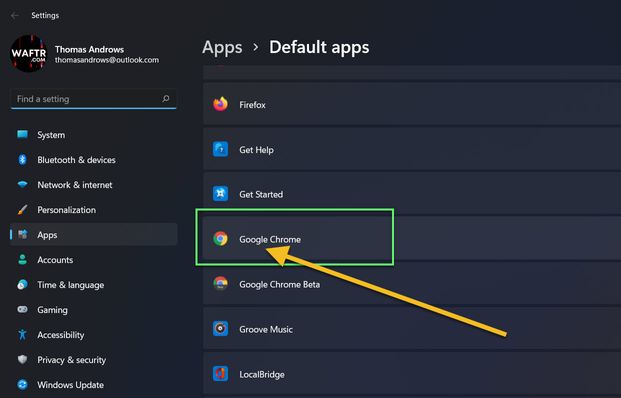The width and height of the screenshot is (621, 398).
Task: Click the Bluetooth icon in sidebar
Action: tap(23, 160)
